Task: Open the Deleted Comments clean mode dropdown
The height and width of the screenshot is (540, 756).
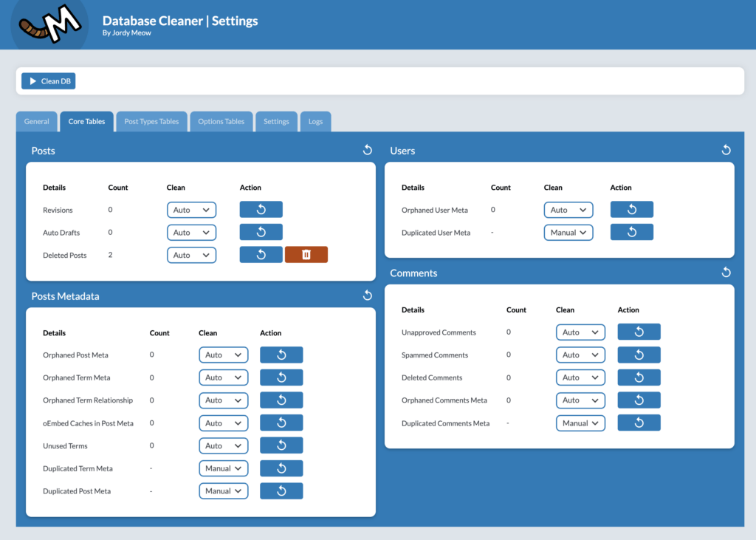Action: [580, 377]
